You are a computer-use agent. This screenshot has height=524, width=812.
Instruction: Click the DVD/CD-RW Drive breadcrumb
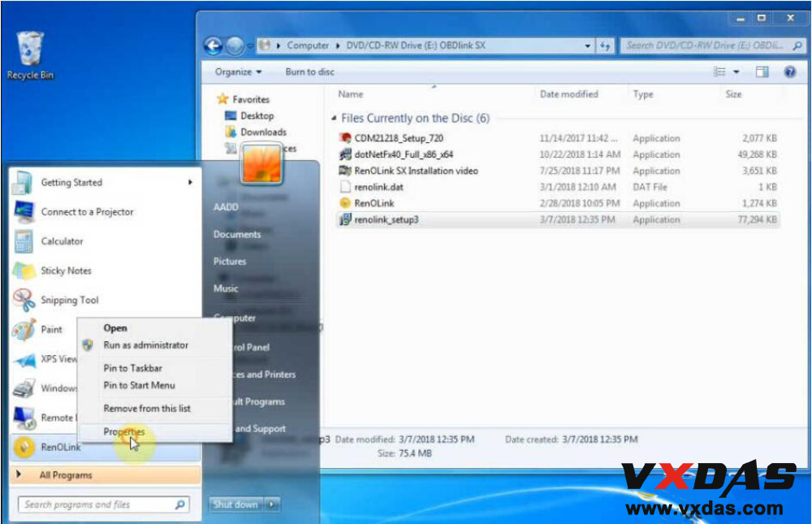(416, 45)
